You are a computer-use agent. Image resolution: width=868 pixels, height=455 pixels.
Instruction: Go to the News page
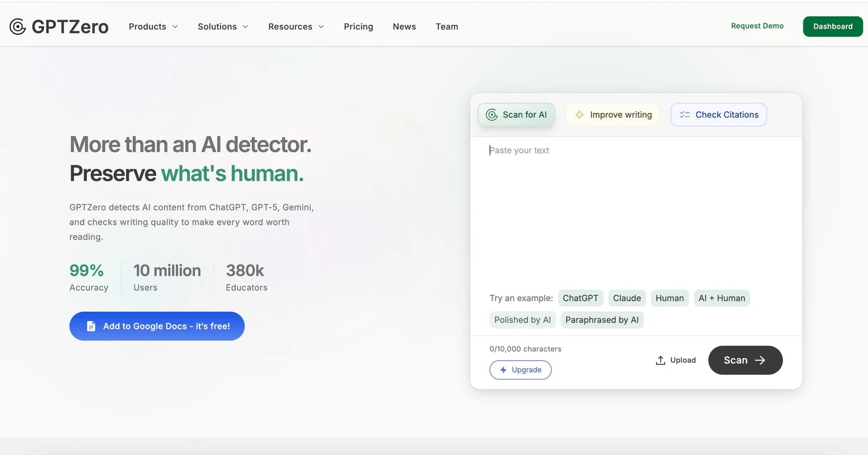[x=404, y=27]
